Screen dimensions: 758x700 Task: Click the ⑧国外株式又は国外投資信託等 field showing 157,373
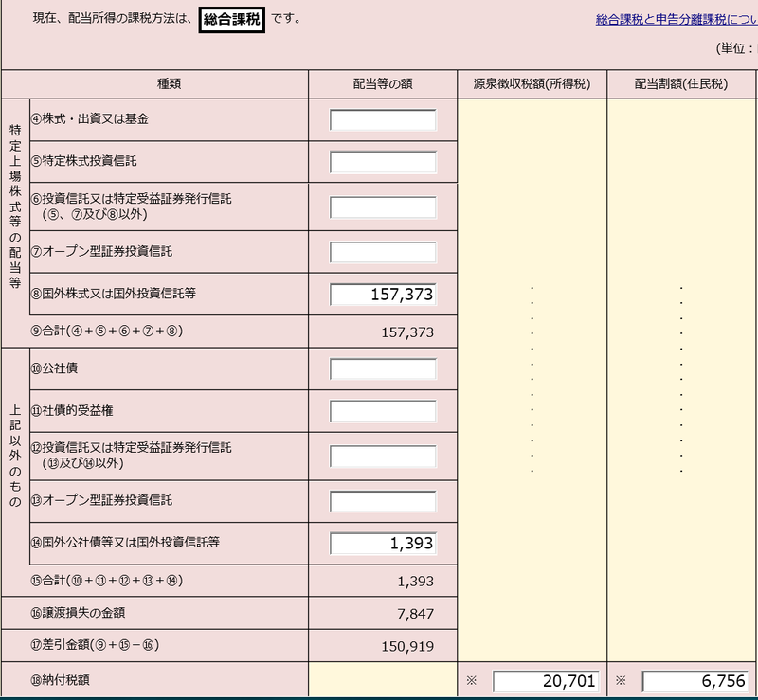click(383, 294)
